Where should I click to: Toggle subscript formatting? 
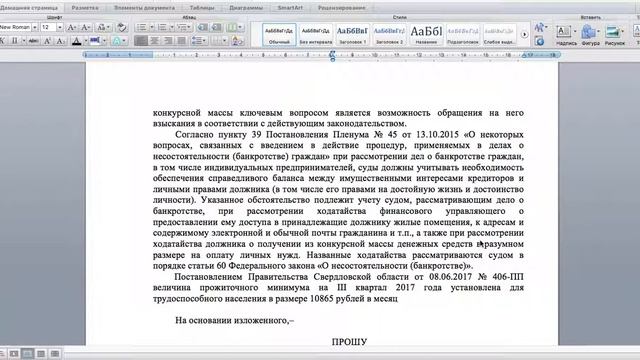(60, 41)
